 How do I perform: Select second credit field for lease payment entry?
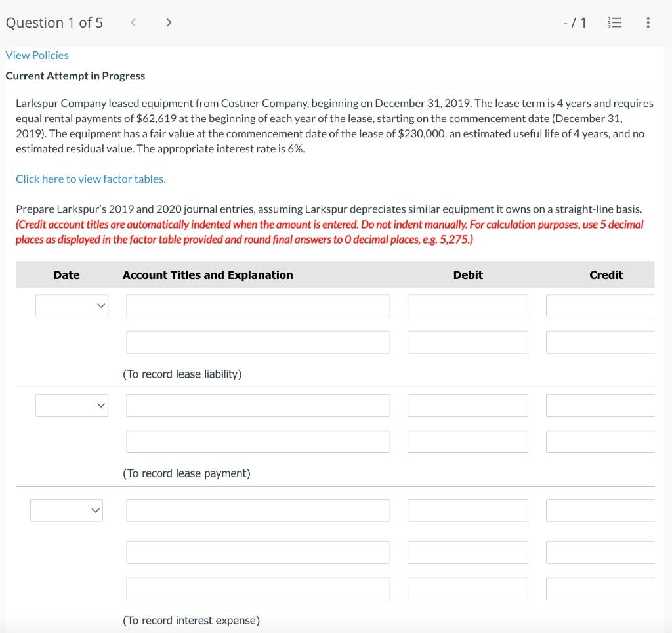point(600,442)
